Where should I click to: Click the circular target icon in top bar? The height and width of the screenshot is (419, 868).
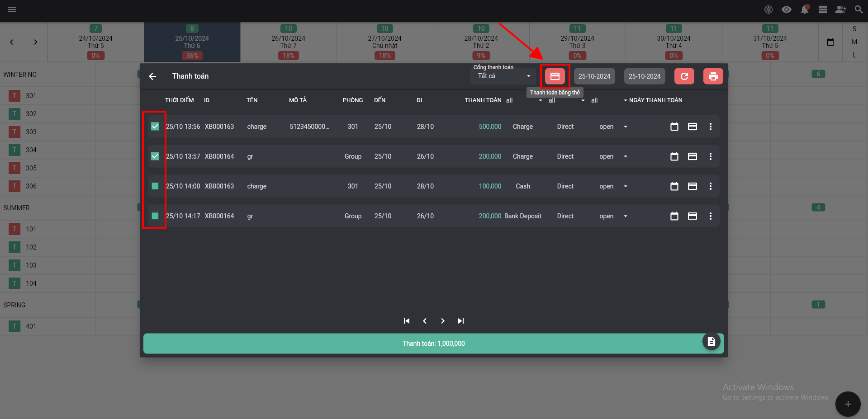pos(768,9)
